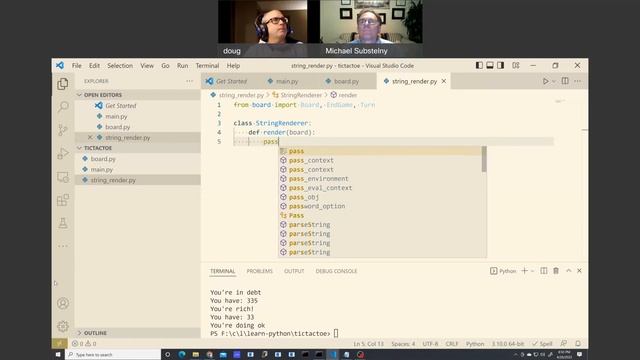Open the Go menu

click(165, 65)
